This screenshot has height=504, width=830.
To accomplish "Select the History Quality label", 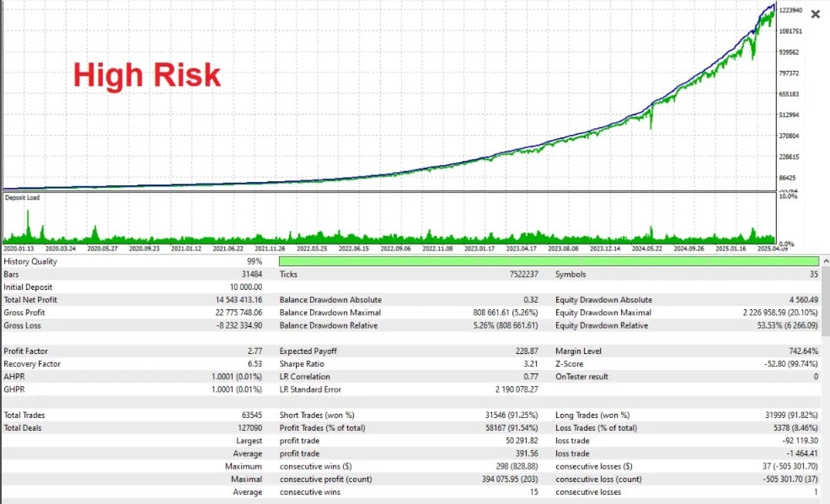I will pyautogui.click(x=30, y=261).
